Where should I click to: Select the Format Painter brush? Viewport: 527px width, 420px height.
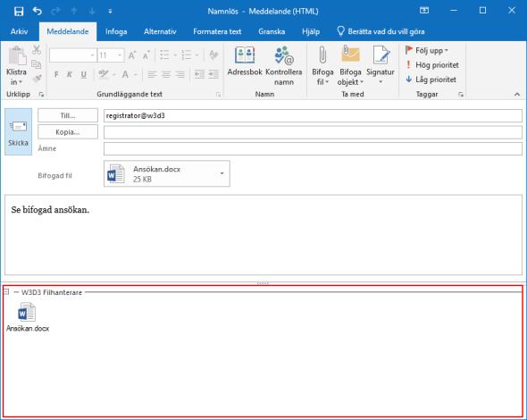pyautogui.click(x=37, y=79)
